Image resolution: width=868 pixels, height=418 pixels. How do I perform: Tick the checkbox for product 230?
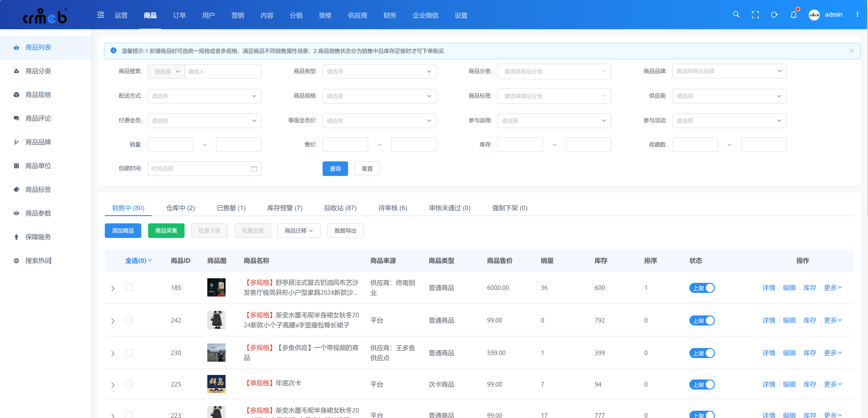pos(129,353)
